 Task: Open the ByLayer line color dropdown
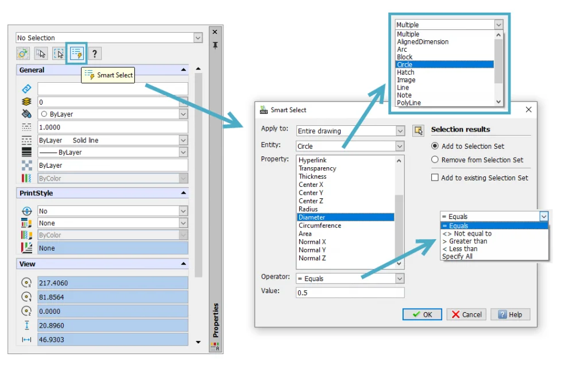pyautogui.click(x=183, y=114)
